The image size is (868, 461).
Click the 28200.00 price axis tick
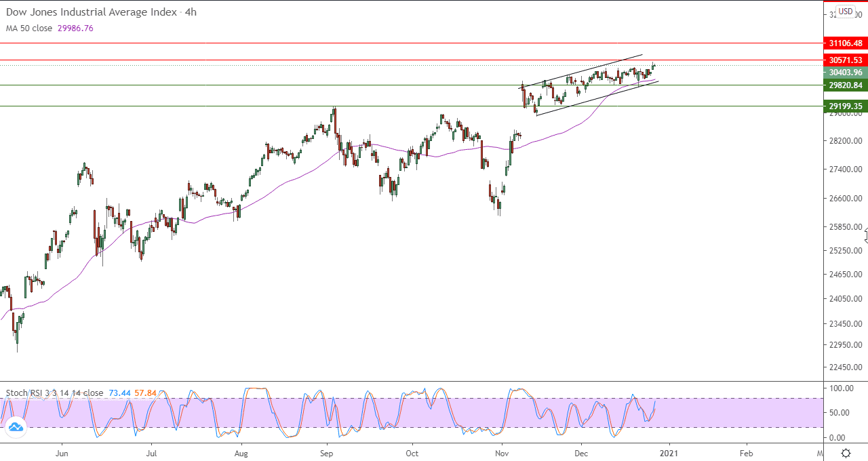pos(845,141)
